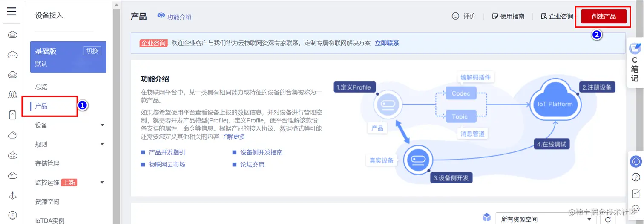Viewport: 644px width, 224px height.
Task: Click the headset customer service icon
Action: tap(635, 161)
